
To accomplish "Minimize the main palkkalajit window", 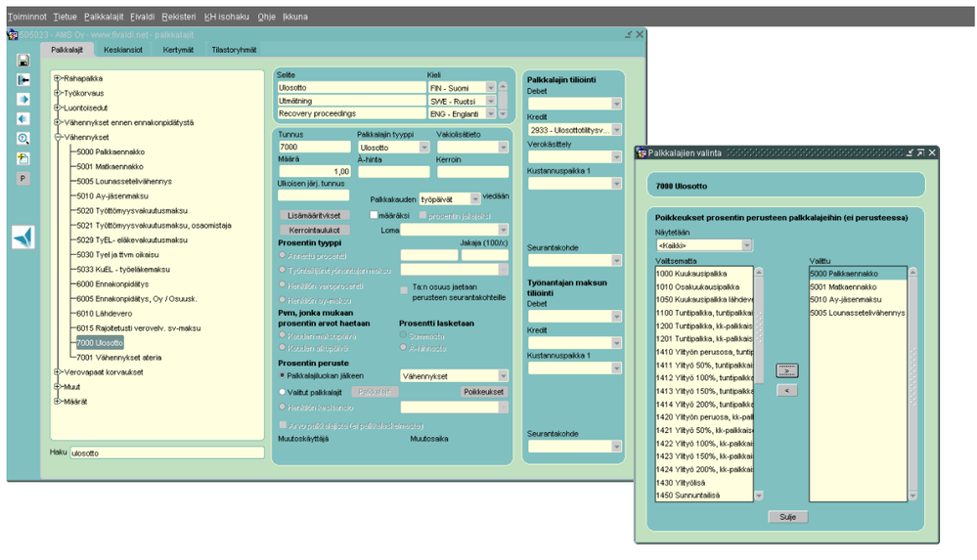I will [628, 35].
